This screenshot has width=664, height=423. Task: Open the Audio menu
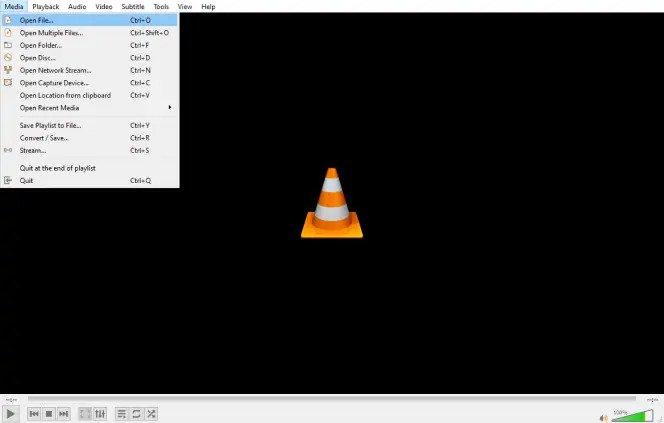click(x=77, y=6)
